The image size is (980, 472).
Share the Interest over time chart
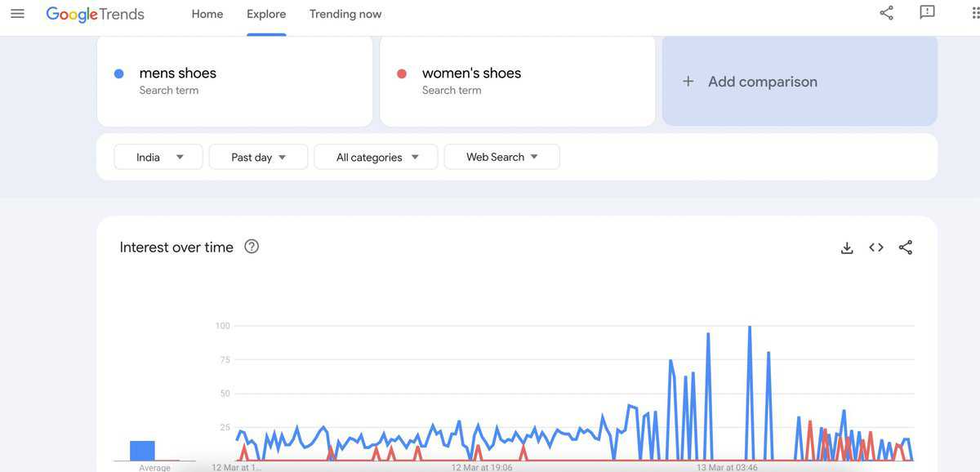pos(906,247)
